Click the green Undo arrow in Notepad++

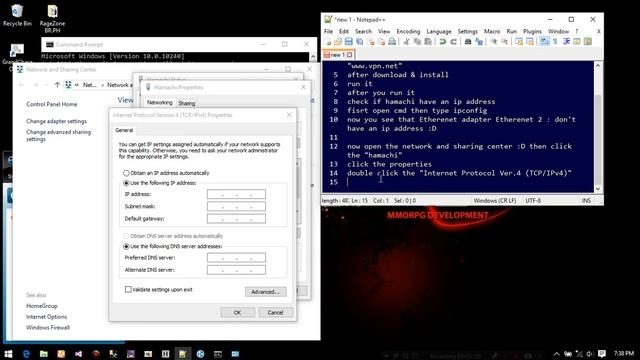[x=442, y=41]
